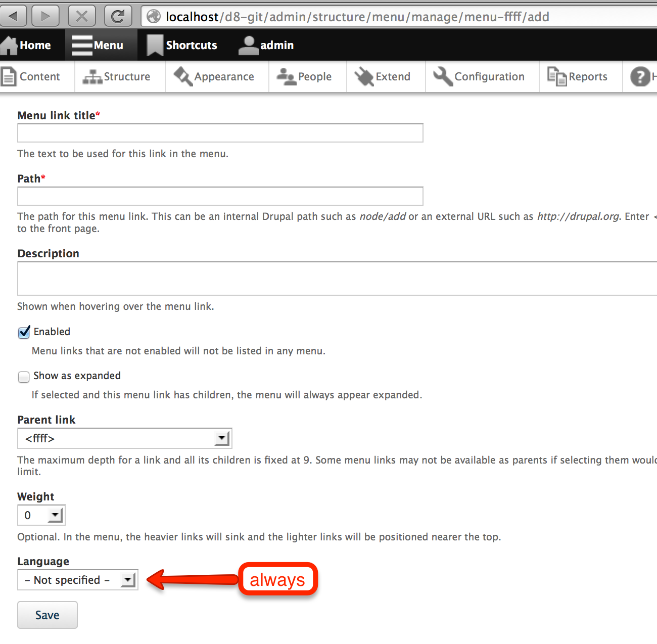Click the 'Parent link' field label
The height and width of the screenshot is (644, 657).
tap(46, 420)
